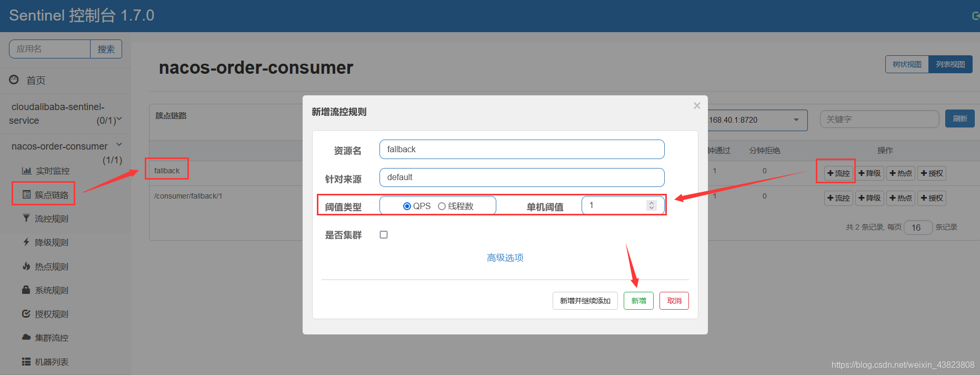Open the 机器列表 menu item
Screen dimensions: 980x375
52,362
